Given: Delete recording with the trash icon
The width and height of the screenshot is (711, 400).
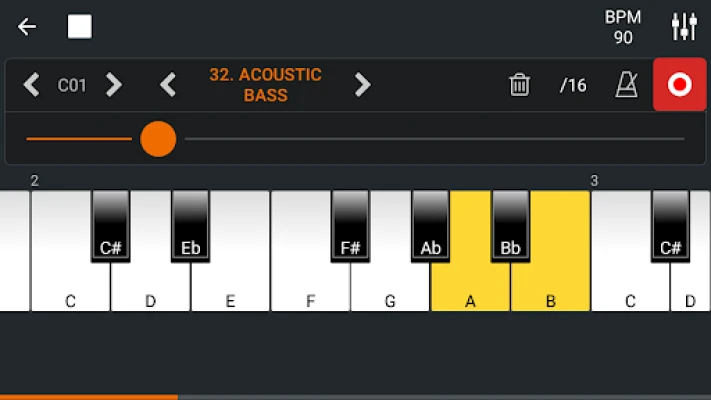Looking at the screenshot, I should point(519,85).
